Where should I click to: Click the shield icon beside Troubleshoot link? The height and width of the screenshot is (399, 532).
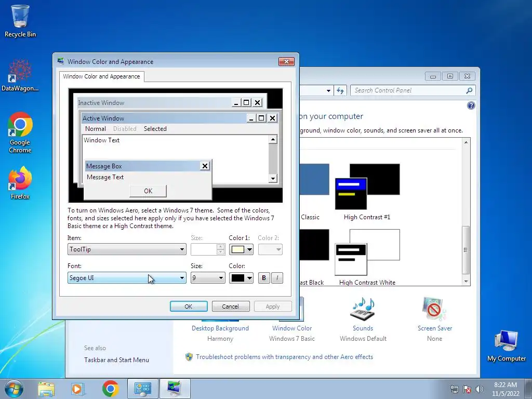189,357
